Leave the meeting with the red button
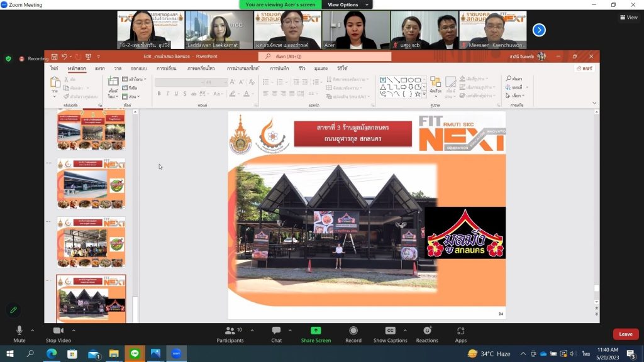644x362 pixels. (x=625, y=334)
